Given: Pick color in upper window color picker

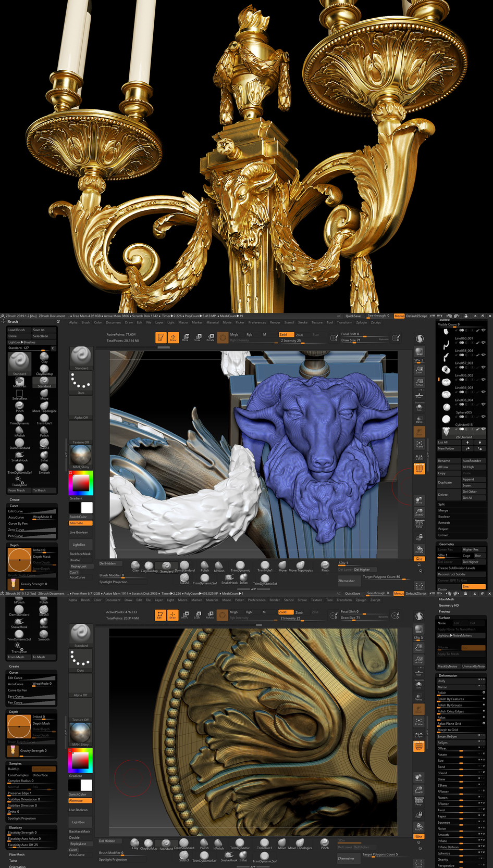Looking at the screenshot, I should [x=81, y=483].
